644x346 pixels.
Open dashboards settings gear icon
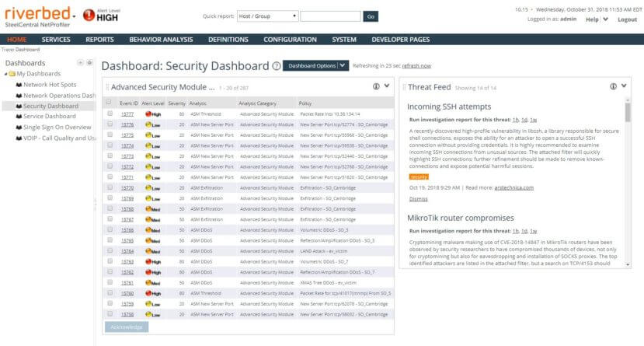[89, 62]
